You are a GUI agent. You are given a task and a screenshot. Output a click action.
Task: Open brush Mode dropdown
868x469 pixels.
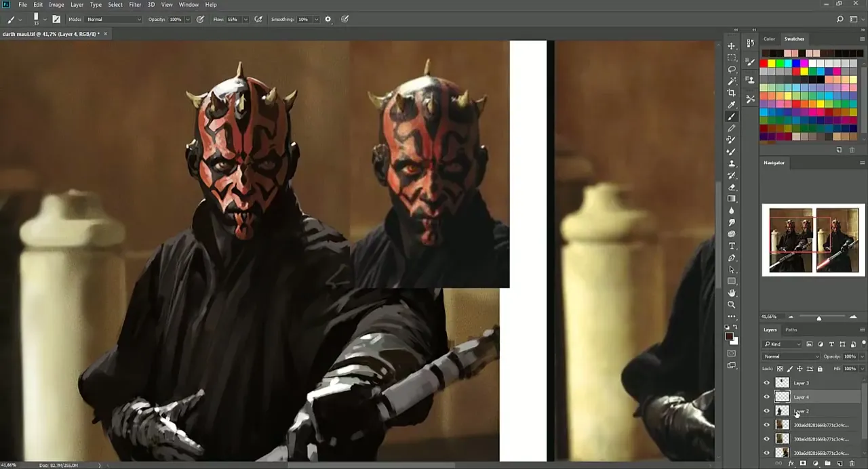[113, 20]
